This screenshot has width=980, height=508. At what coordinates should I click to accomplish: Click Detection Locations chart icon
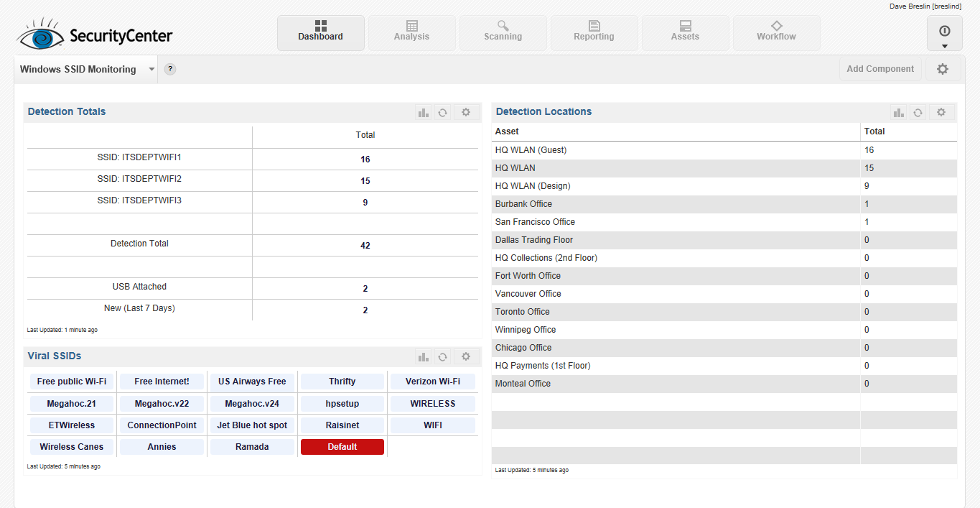(x=899, y=113)
